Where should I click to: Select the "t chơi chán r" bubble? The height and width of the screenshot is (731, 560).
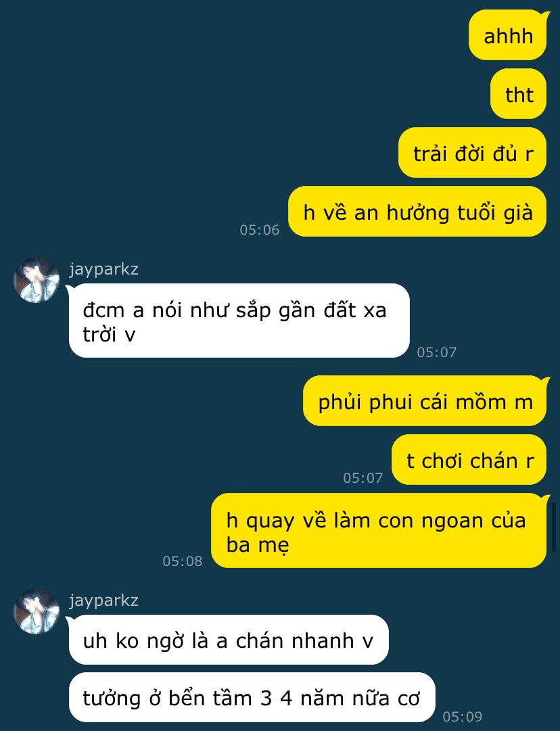pos(469,460)
